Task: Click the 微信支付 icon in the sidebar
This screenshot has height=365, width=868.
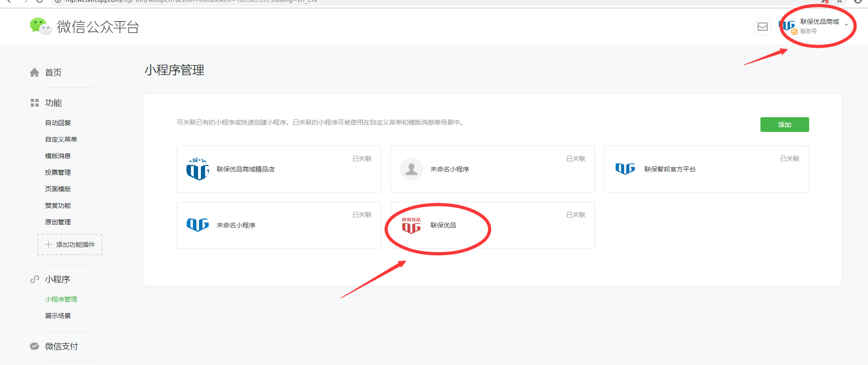Action: pos(34,347)
